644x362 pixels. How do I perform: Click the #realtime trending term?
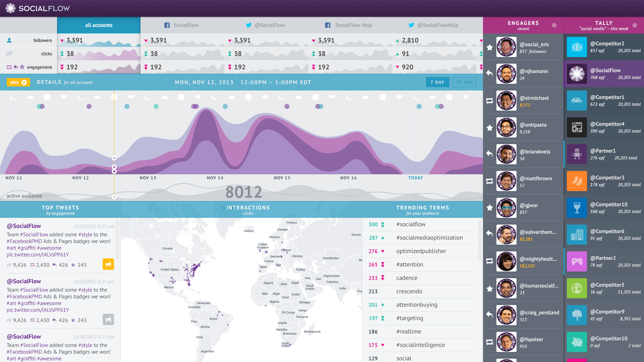(x=409, y=331)
